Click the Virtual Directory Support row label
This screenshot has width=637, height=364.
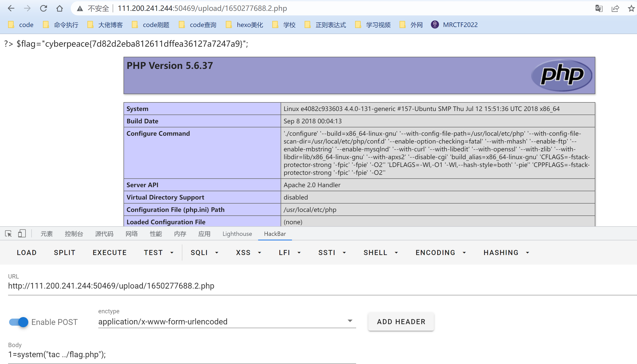[165, 197]
